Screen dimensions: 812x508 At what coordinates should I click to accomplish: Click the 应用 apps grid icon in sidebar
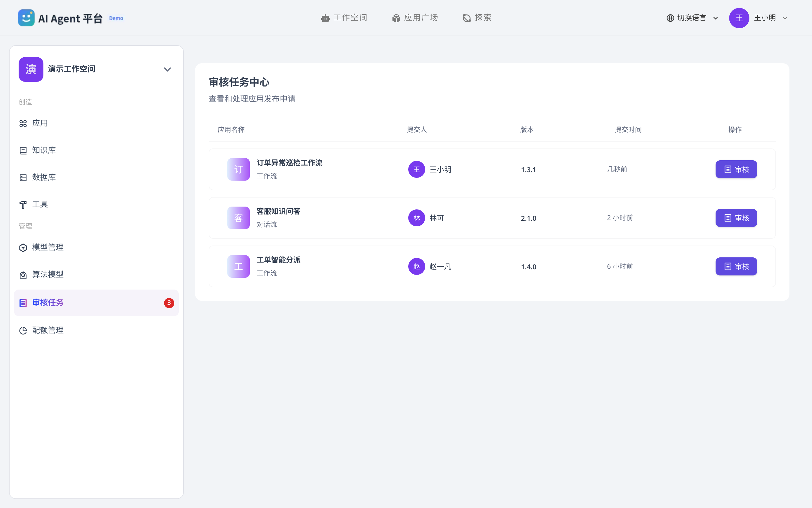[23, 124]
